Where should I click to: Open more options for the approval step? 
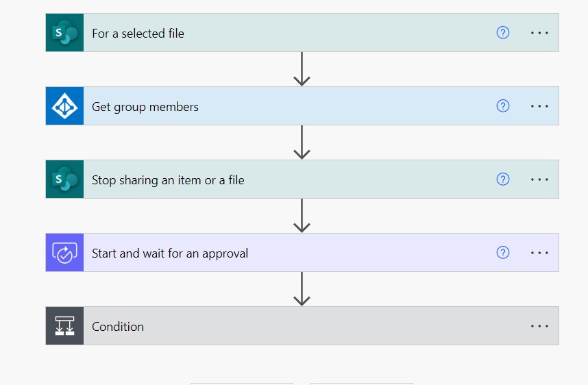tap(539, 253)
